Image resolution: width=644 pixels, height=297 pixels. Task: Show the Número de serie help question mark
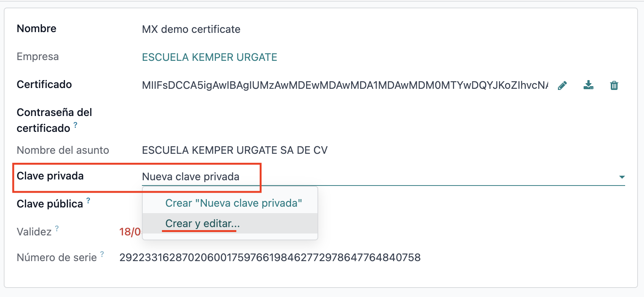[x=102, y=254]
